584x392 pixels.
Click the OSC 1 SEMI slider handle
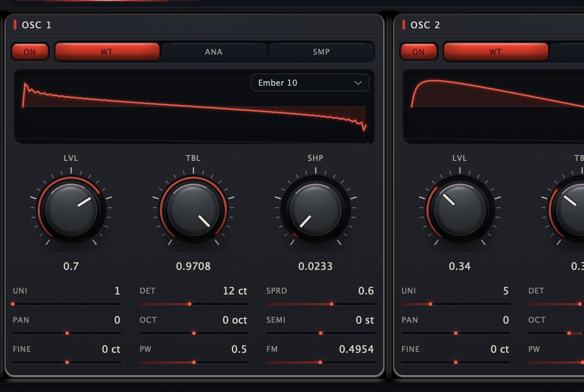pyautogui.click(x=321, y=333)
